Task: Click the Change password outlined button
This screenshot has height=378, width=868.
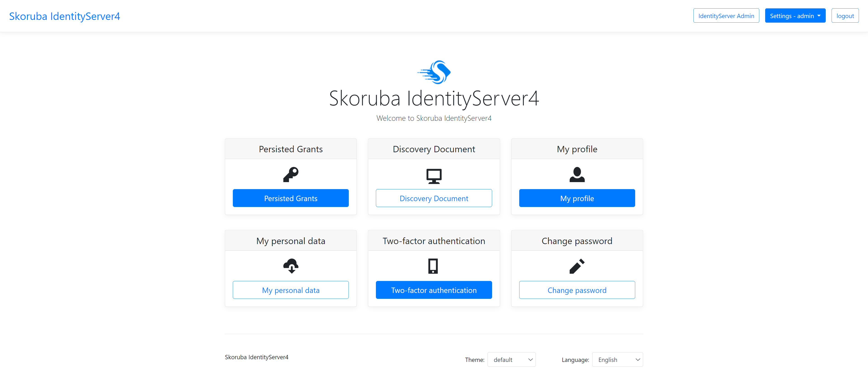Action: tap(577, 290)
